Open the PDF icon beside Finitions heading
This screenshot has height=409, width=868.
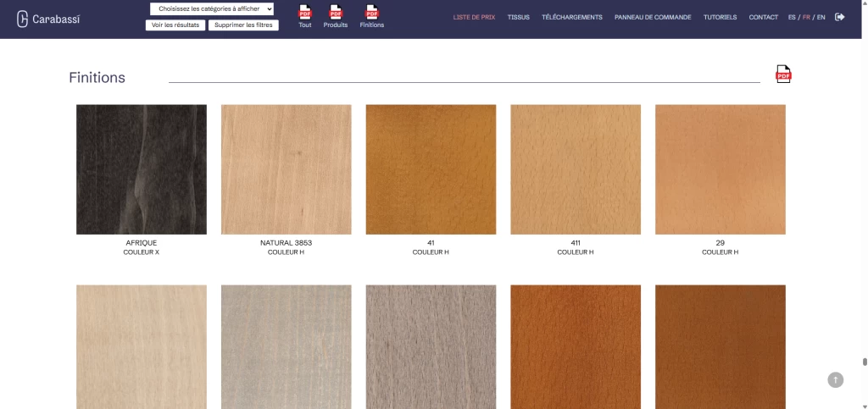pyautogui.click(x=783, y=75)
